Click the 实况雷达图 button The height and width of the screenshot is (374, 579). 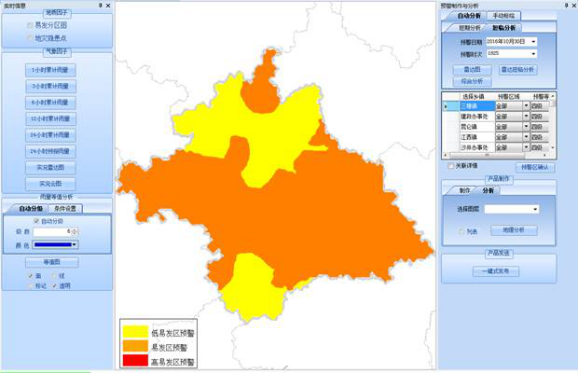click(x=50, y=168)
